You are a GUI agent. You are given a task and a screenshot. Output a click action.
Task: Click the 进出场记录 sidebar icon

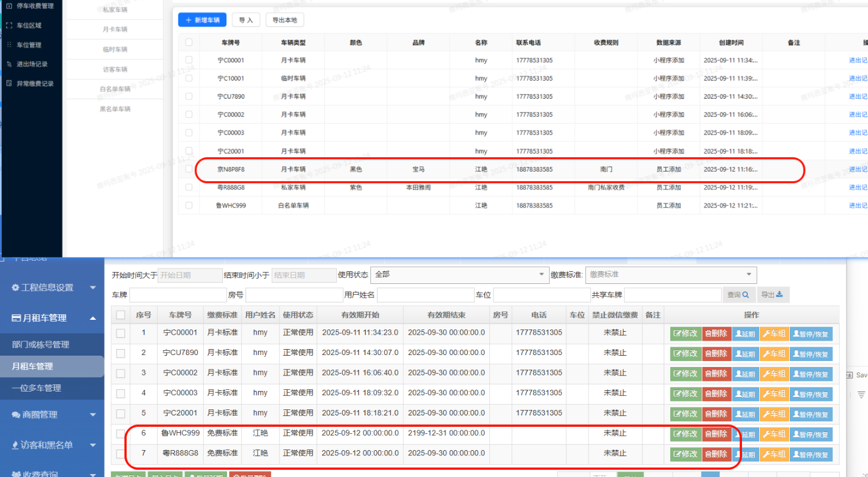(9, 64)
